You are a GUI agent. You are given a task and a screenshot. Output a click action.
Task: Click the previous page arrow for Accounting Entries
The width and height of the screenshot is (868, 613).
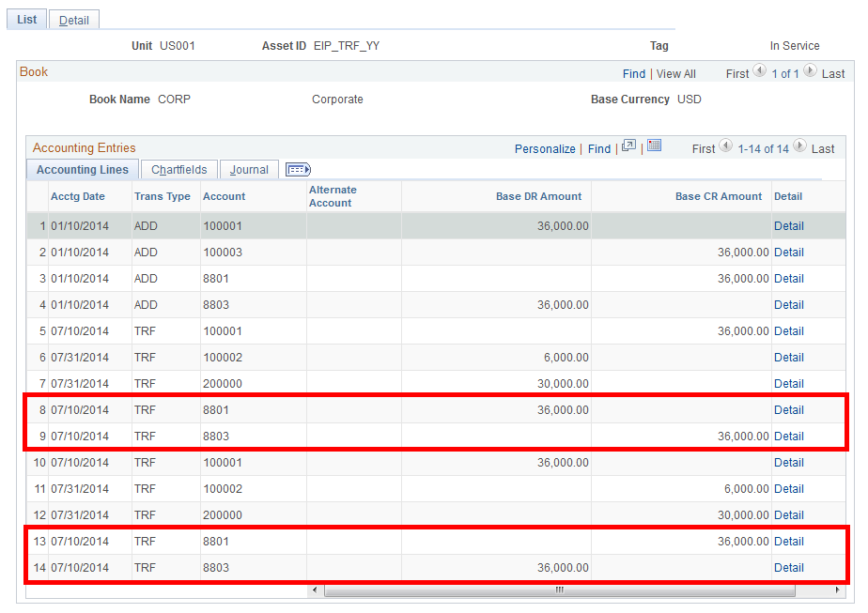coord(725,147)
